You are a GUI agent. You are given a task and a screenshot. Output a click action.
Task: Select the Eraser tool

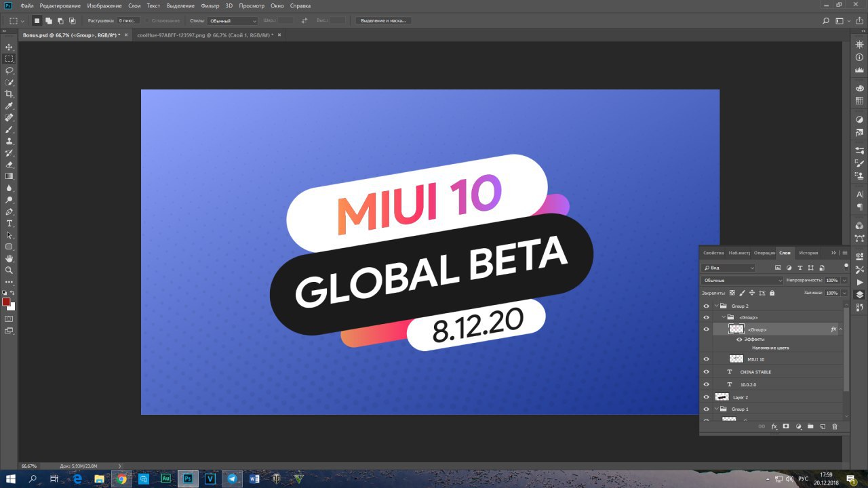click(9, 165)
